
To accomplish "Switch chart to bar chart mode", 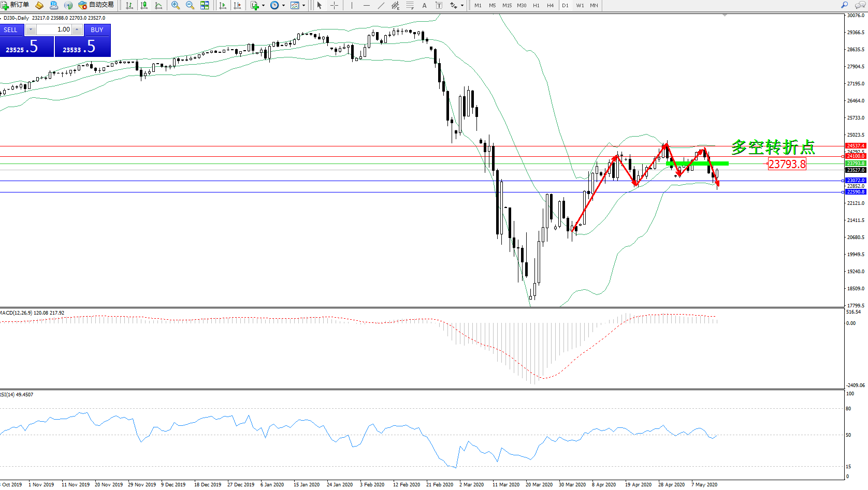I will (129, 5).
